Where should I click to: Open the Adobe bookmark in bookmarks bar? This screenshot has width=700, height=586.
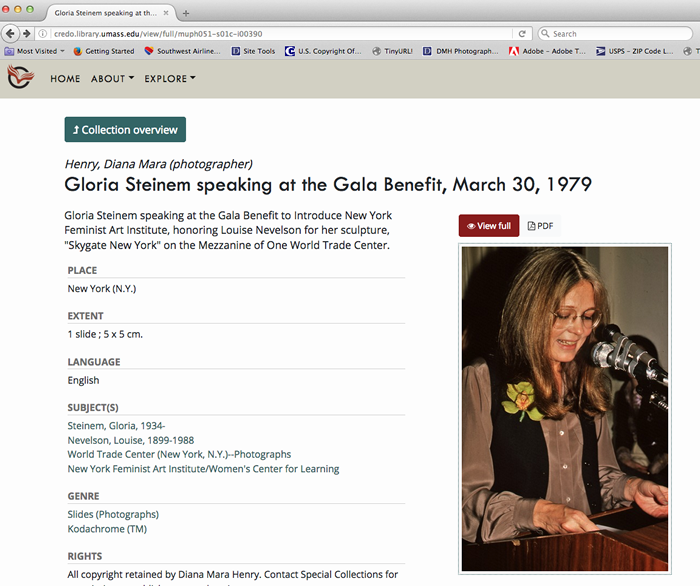(545, 51)
